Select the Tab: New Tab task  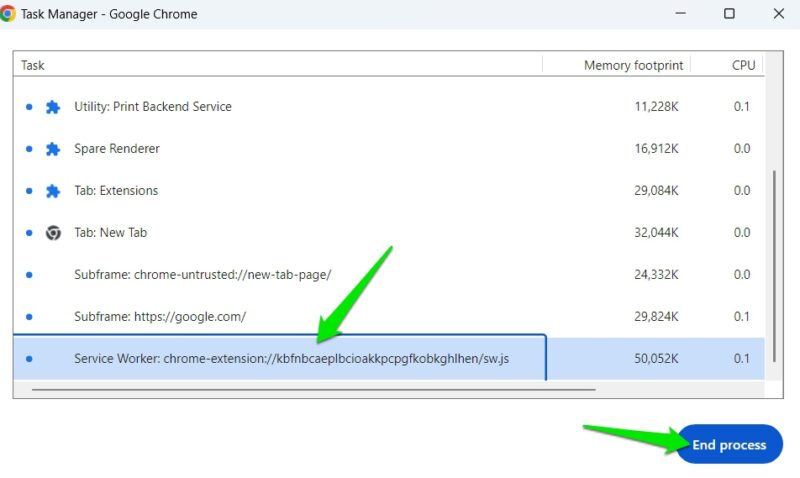(389, 233)
